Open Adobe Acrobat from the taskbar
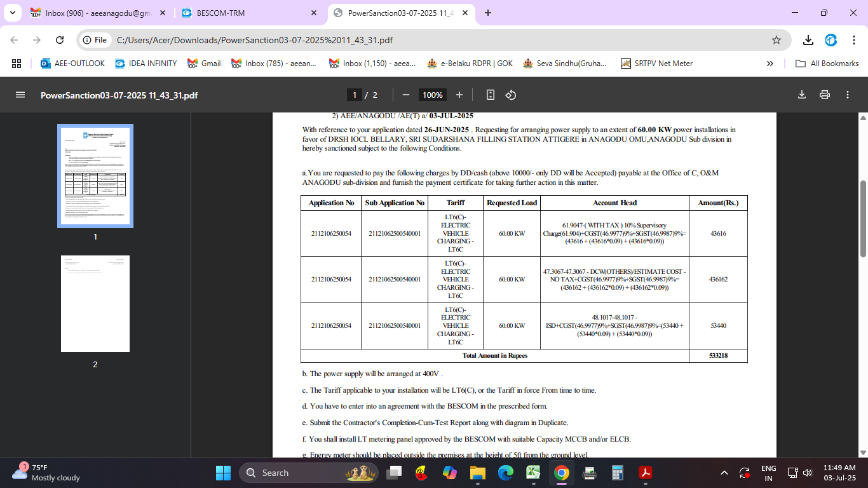 645,473
